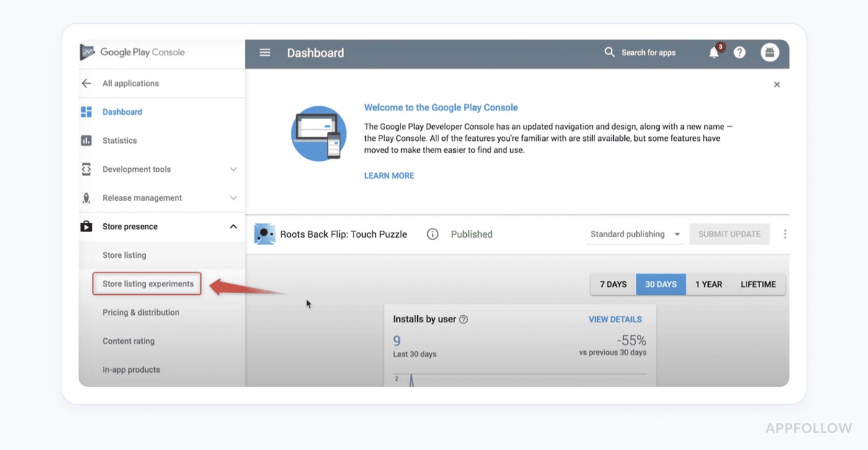Open Content rating
868x450 pixels.
pos(128,341)
